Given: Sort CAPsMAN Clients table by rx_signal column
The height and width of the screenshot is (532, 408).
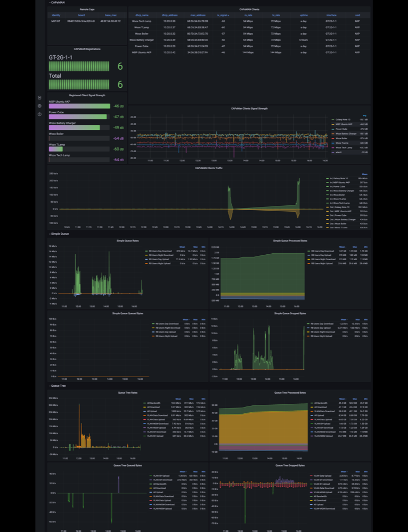Looking at the screenshot, I should (x=223, y=15).
